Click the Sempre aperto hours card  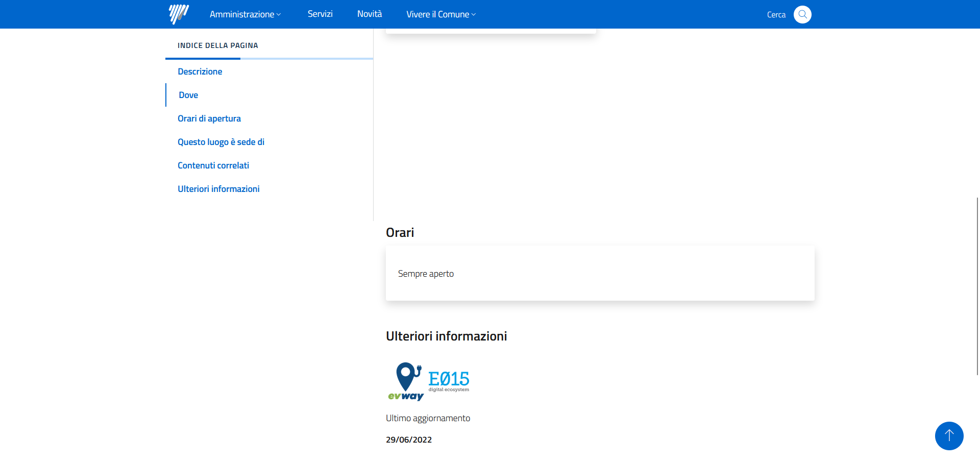pyautogui.click(x=600, y=274)
